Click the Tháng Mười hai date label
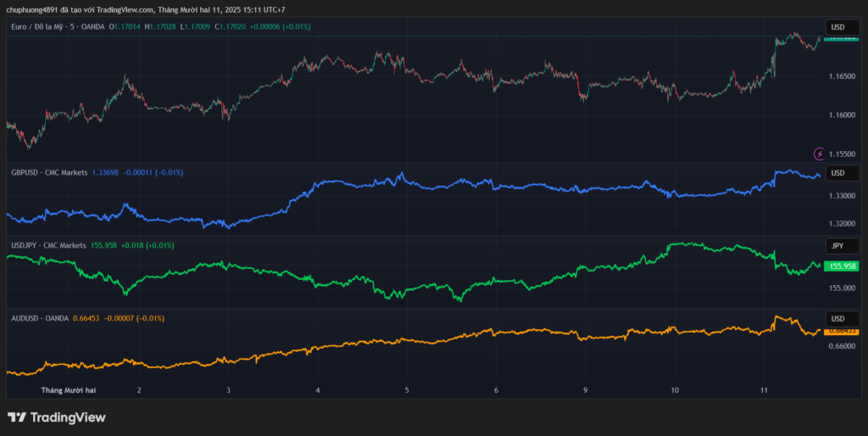The height and width of the screenshot is (436, 868). [x=69, y=390]
